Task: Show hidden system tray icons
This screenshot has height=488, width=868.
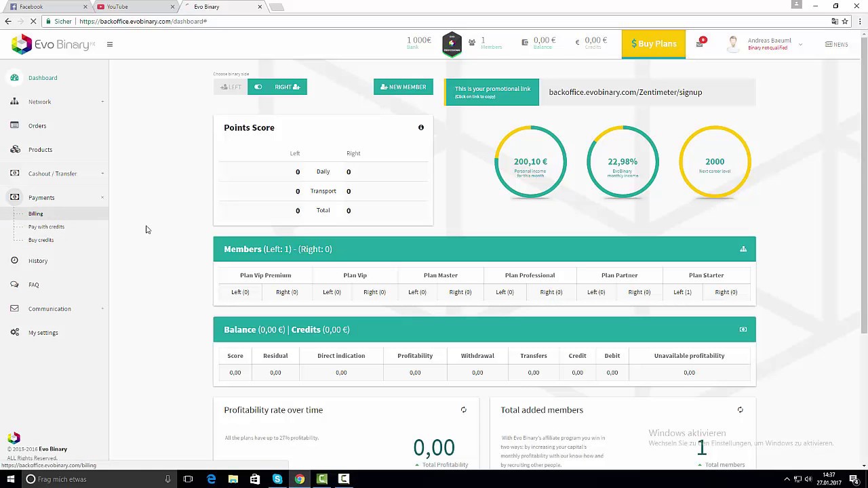Action: click(x=787, y=479)
